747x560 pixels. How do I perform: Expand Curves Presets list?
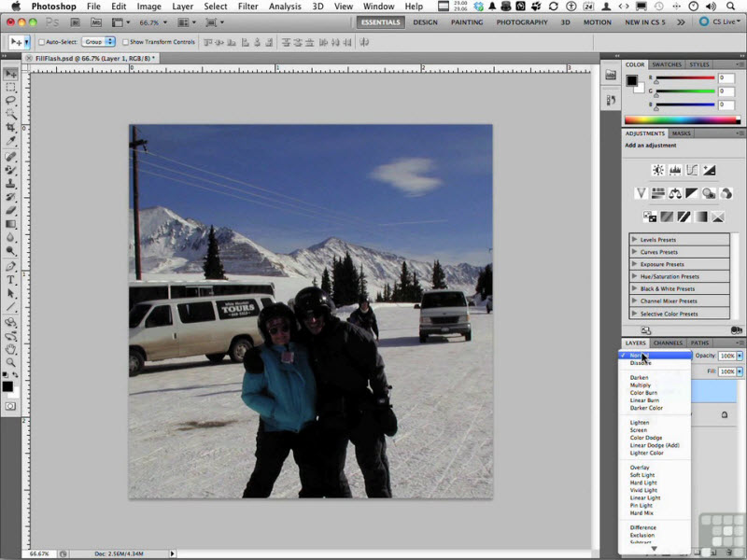click(x=635, y=252)
